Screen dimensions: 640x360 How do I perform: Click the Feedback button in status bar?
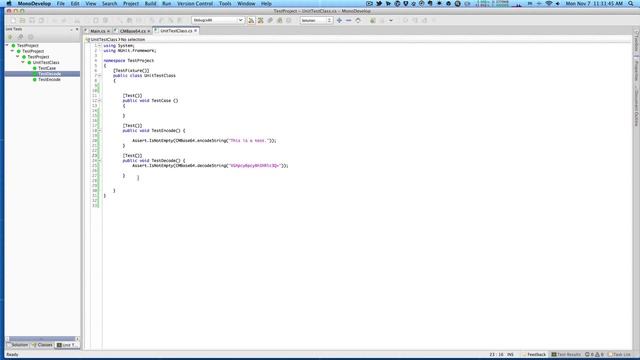point(533,355)
